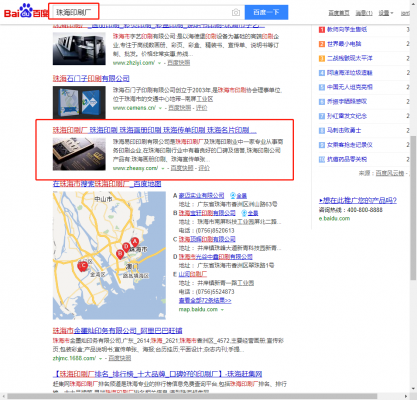Image resolution: width=417 pixels, height=400 pixels.
Task: Click map marker D on Baidu map
Action: click(x=126, y=247)
